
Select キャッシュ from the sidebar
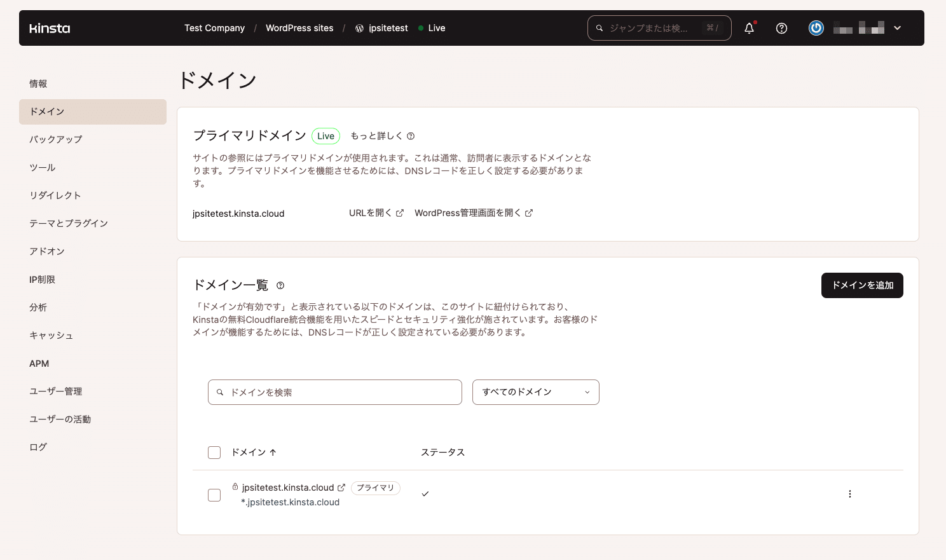click(x=51, y=335)
